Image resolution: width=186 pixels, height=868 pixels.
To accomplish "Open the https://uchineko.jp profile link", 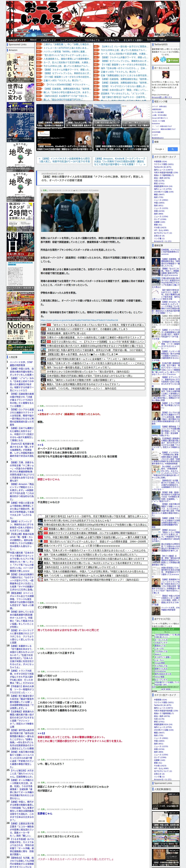I will (160, 95).
